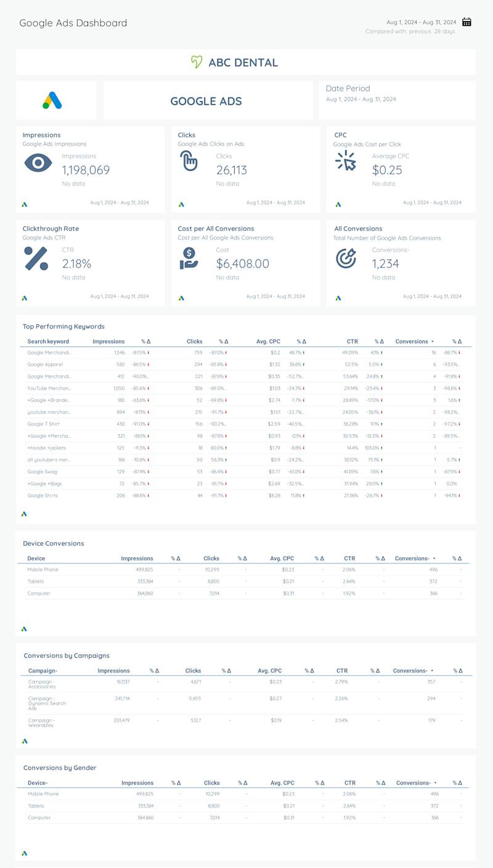This screenshot has width=493, height=868.
Task: Click the Top Performing Keywords section title
Action: pyautogui.click(x=63, y=326)
